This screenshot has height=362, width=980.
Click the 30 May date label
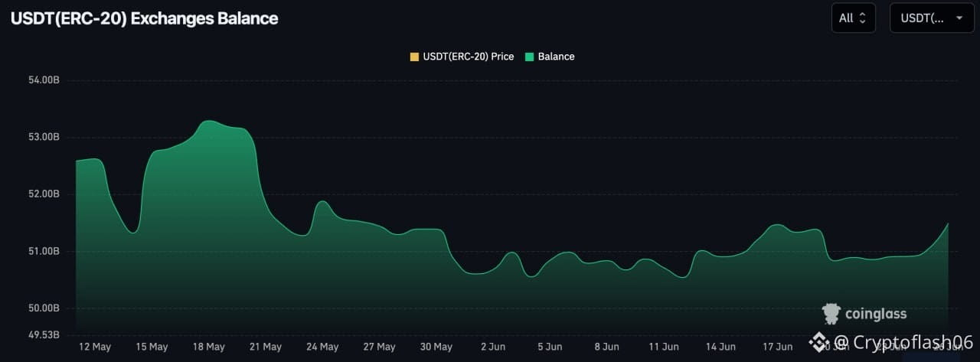[x=436, y=347]
